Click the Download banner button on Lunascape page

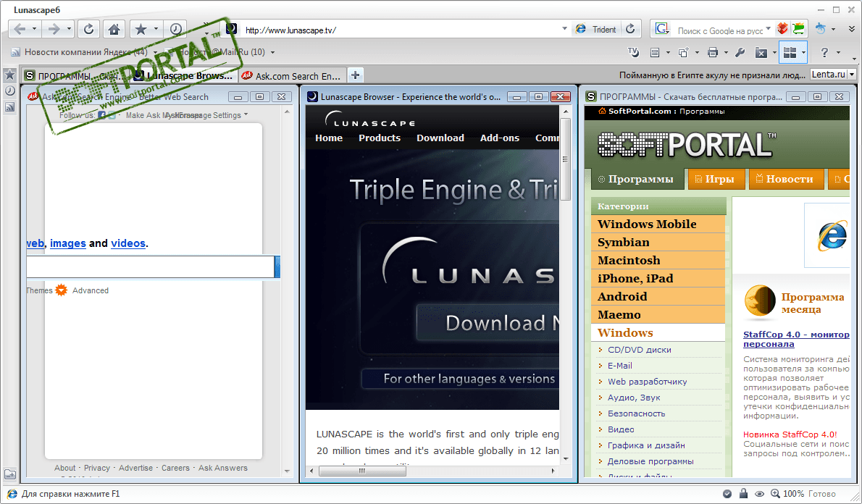point(488,323)
